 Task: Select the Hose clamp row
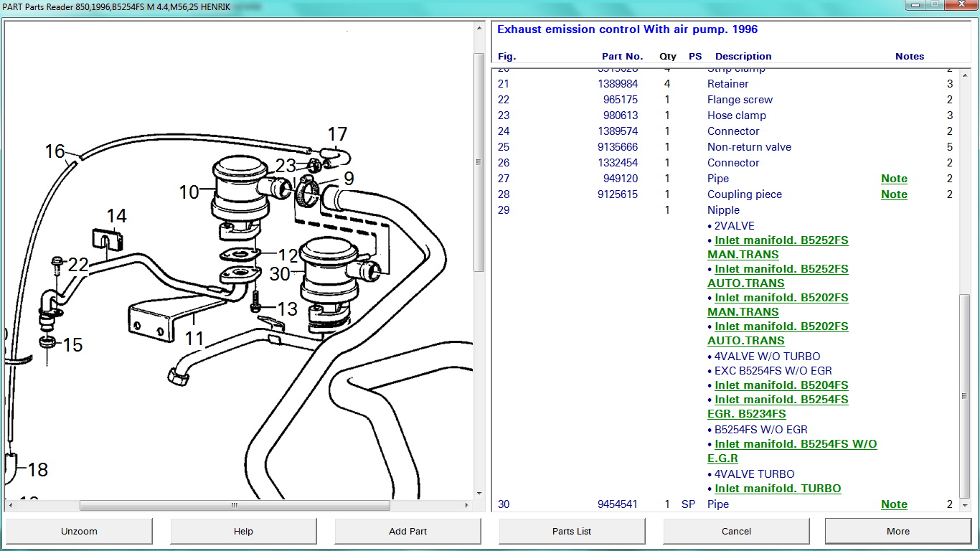[x=725, y=116]
